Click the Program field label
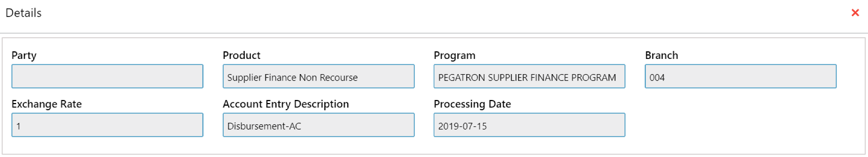The image size is (868, 157). [x=455, y=56]
